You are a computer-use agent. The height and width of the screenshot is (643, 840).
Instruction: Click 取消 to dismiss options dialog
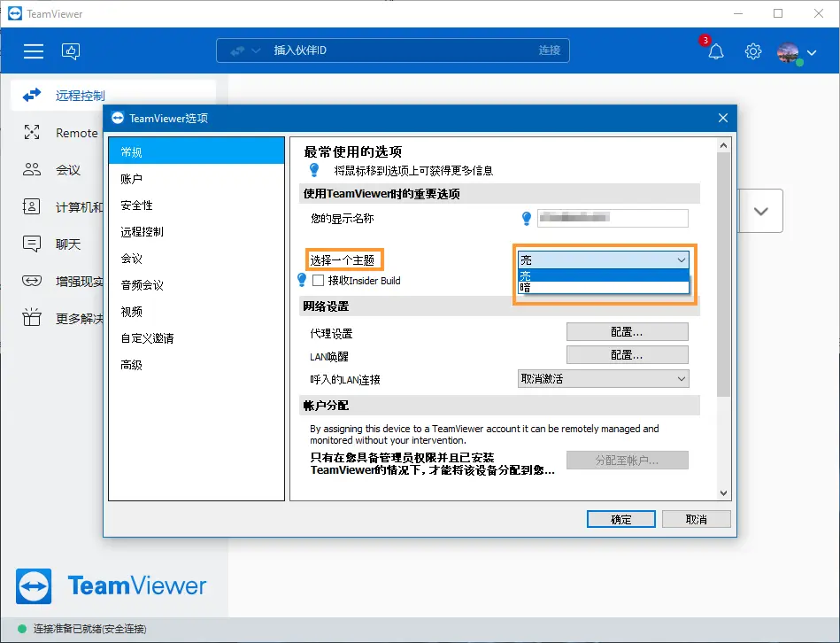click(697, 519)
